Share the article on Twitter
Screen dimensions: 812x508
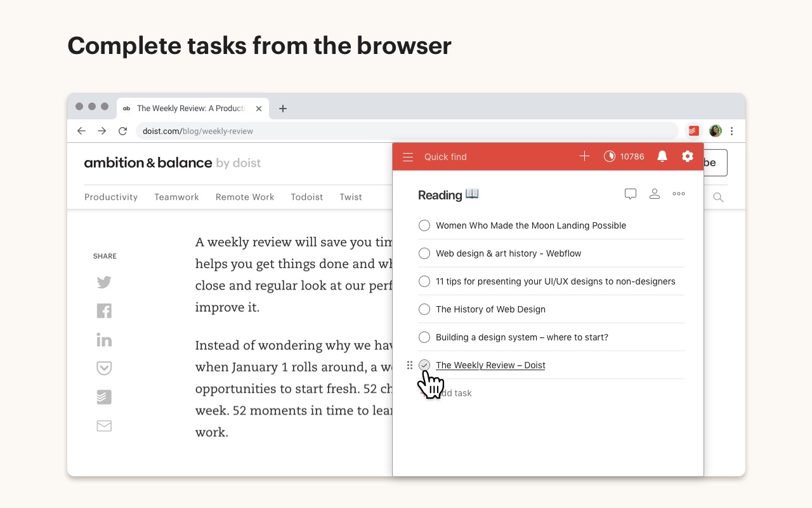tap(104, 282)
